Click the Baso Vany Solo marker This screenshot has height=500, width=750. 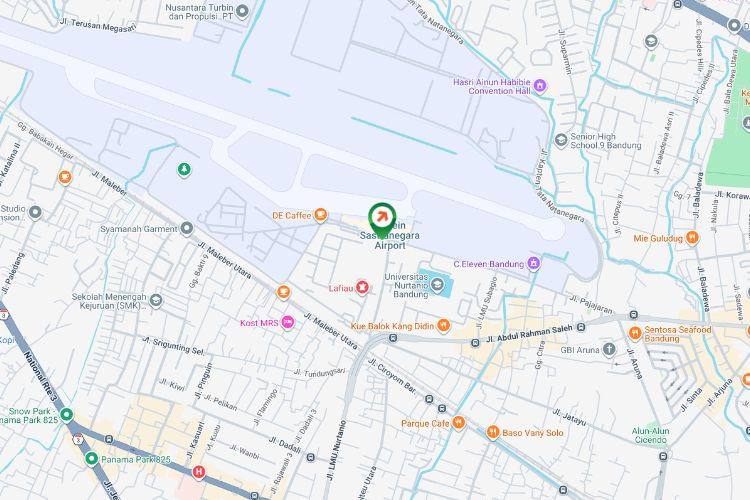pyautogui.click(x=493, y=432)
